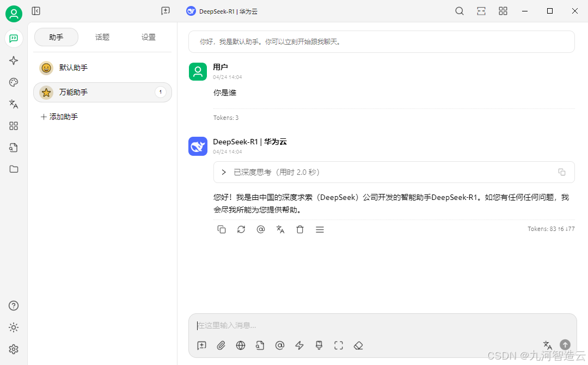Send message with the arrow button
The image size is (588, 365).
[x=565, y=345]
